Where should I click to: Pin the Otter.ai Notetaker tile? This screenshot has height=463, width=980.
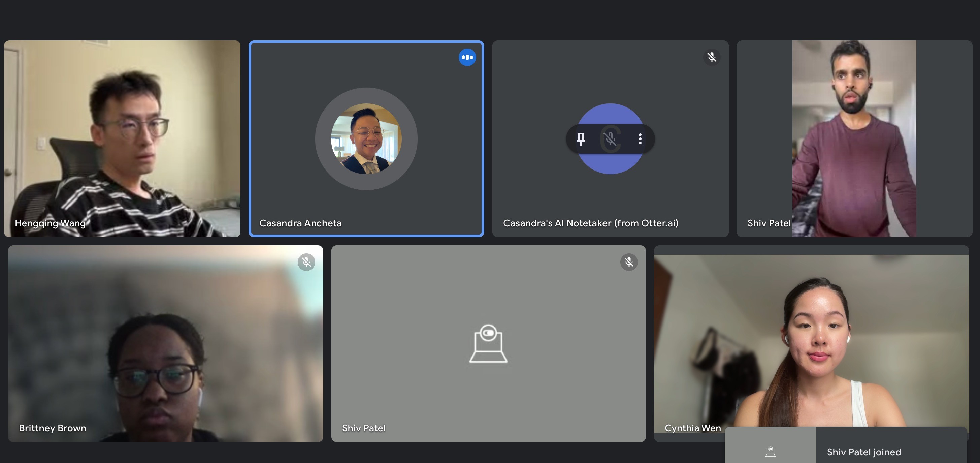(581, 139)
